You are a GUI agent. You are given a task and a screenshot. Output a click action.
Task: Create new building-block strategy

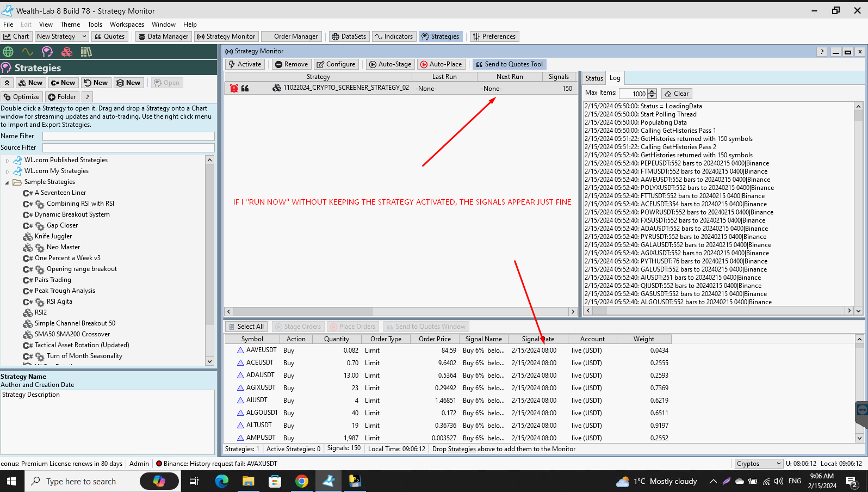point(30,83)
